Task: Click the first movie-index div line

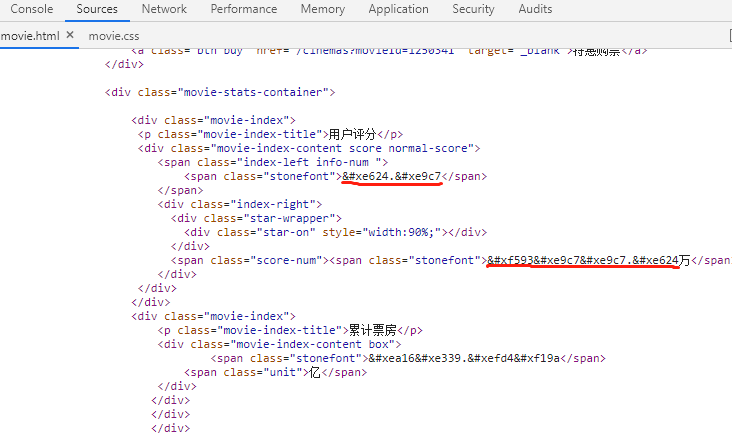Action: click(213, 120)
